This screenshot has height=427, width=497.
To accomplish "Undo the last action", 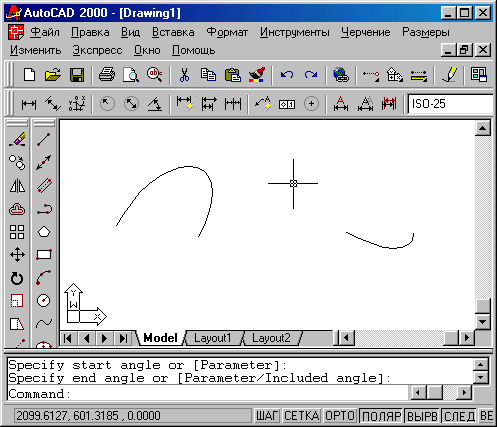I will coord(287,75).
